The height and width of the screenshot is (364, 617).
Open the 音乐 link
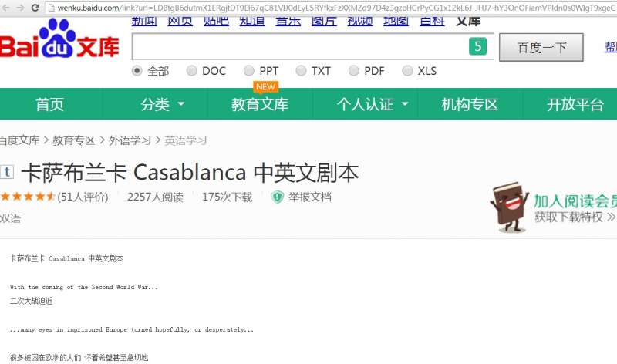click(288, 22)
